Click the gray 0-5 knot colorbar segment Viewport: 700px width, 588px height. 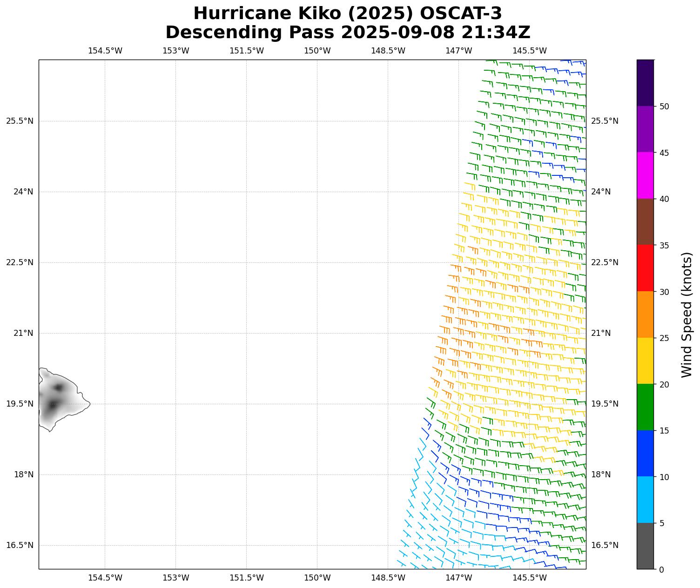coord(645,546)
